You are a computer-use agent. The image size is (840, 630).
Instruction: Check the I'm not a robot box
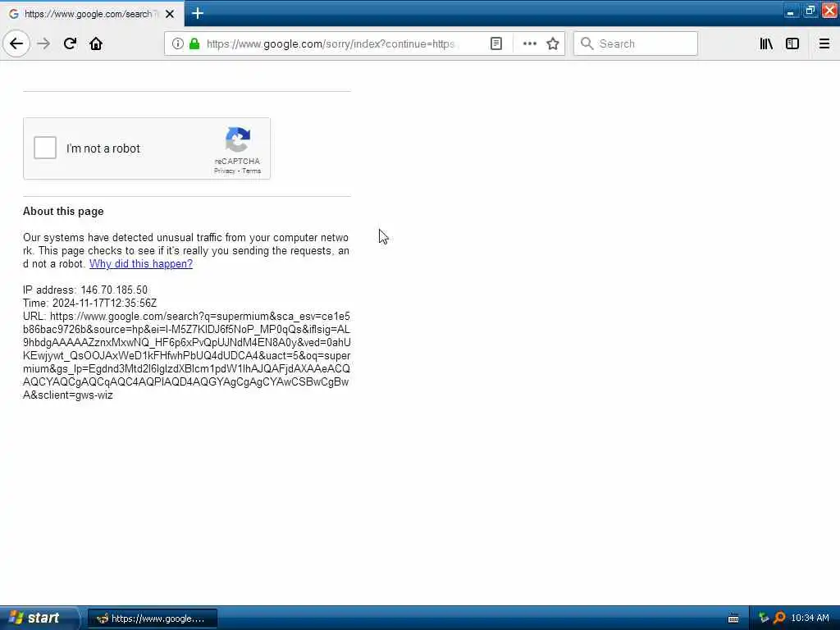coord(45,148)
